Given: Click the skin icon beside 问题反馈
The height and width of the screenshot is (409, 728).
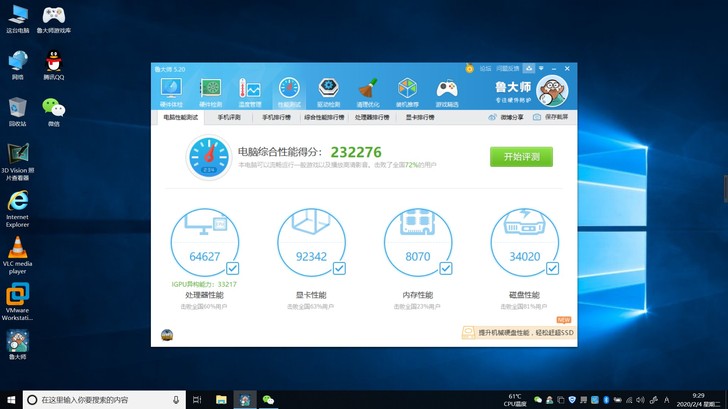Looking at the screenshot, I should 528,68.
